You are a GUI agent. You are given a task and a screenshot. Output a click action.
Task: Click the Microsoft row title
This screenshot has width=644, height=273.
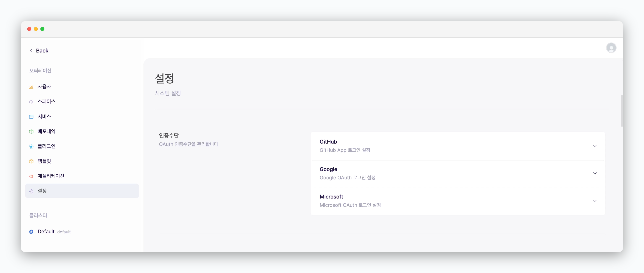pos(331,197)
